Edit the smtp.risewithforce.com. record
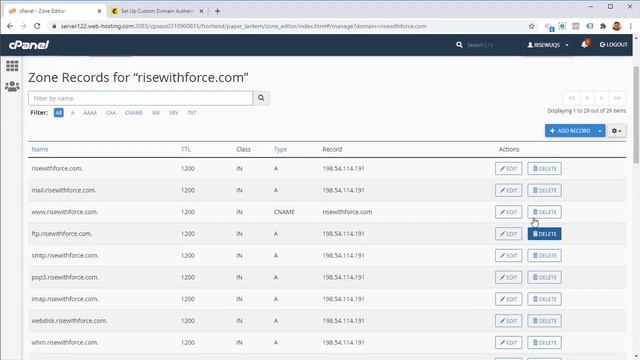The image size is (640, 360). [509, 256]
